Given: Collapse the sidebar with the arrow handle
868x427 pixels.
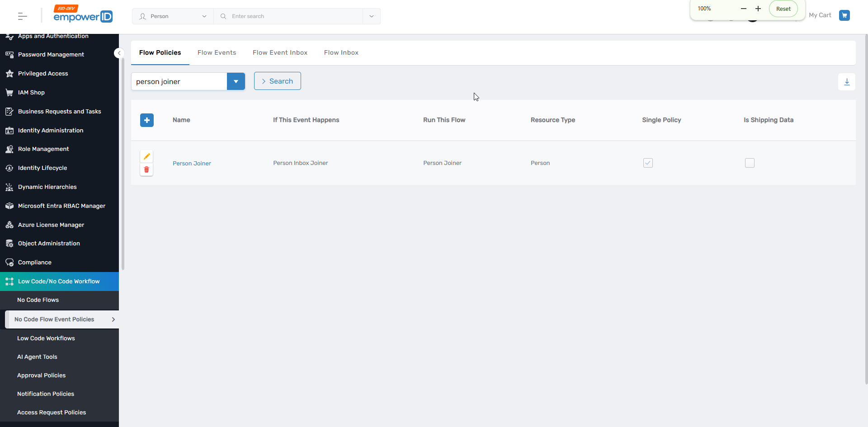Looking at the screenshot, I should [x=119, y=53].
